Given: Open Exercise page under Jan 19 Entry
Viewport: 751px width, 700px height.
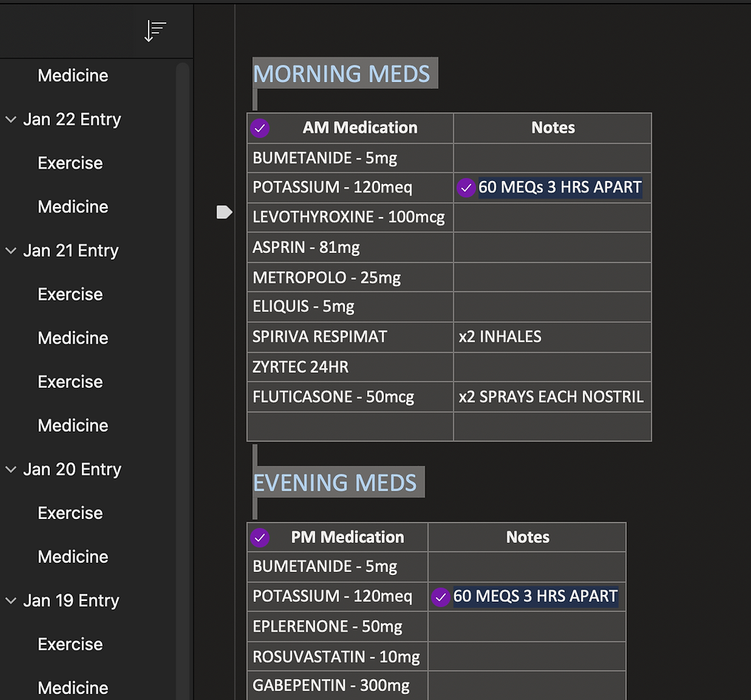Looking at the screenshot, I should [70, 645].
